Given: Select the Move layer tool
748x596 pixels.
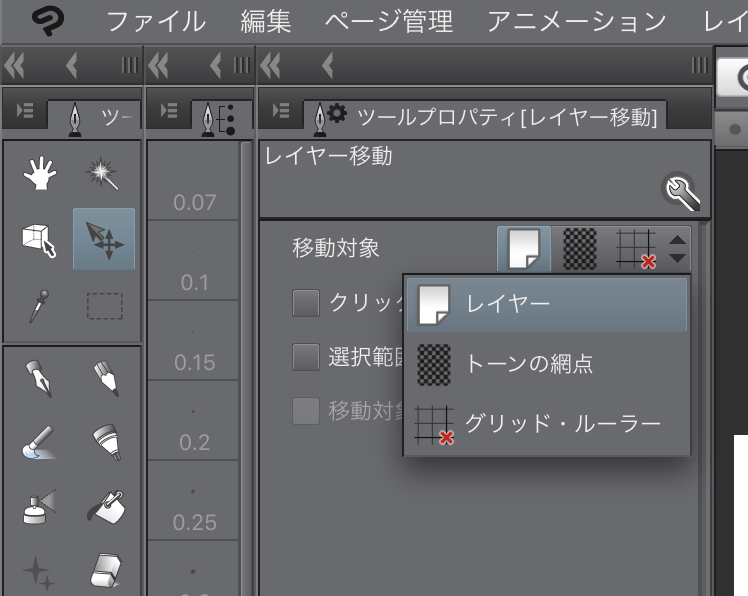Looking at the screenshot, I should pos(104,239).
